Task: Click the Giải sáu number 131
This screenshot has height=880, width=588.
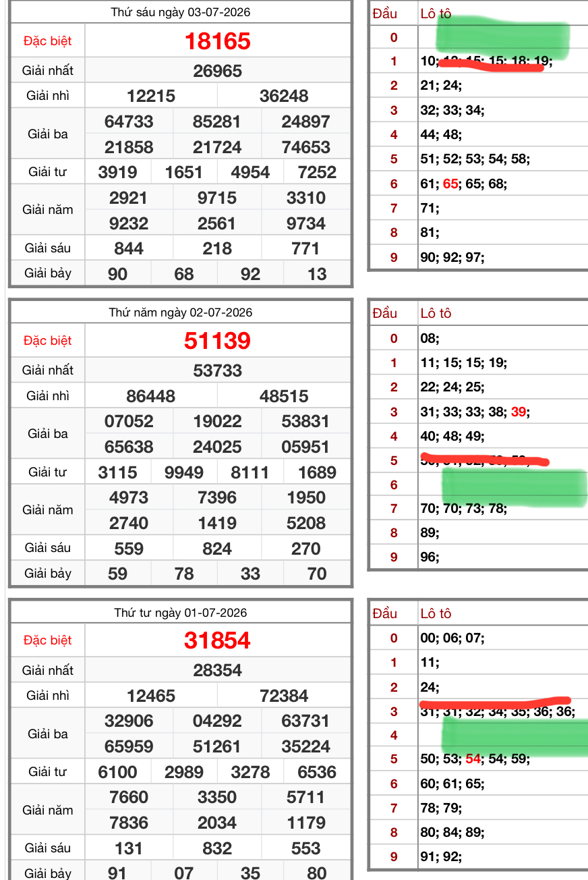Action: click(129, 848)
